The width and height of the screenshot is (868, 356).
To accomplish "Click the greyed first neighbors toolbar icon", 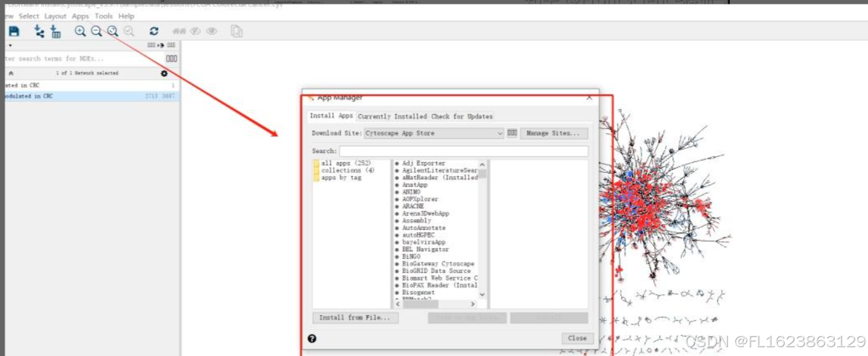I will [179, 31].
